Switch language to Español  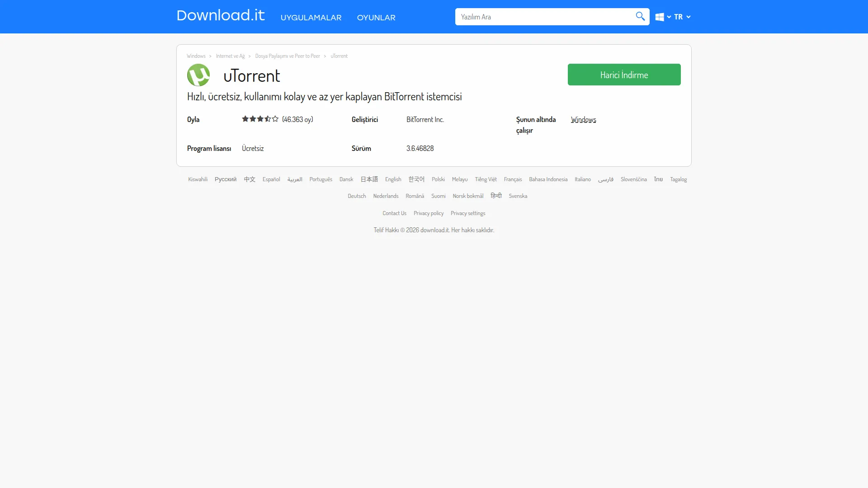[x=271, y=179]
